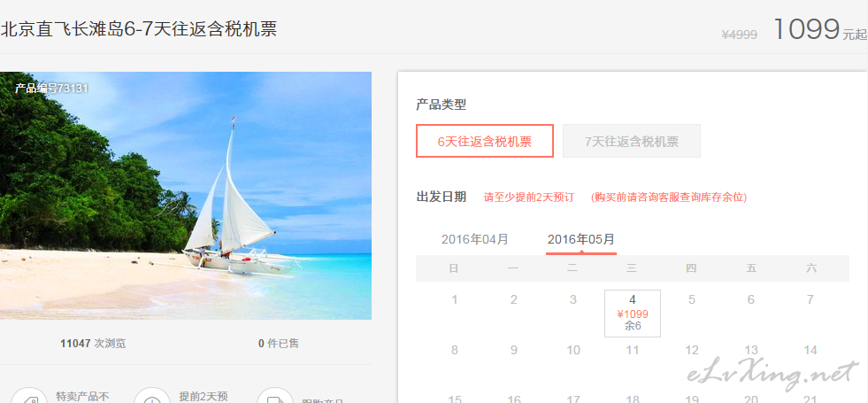Click the 0 件已售 sold count
Image resolution: width=868 pixels, height=403 pixels.
[x=279, y=343]
